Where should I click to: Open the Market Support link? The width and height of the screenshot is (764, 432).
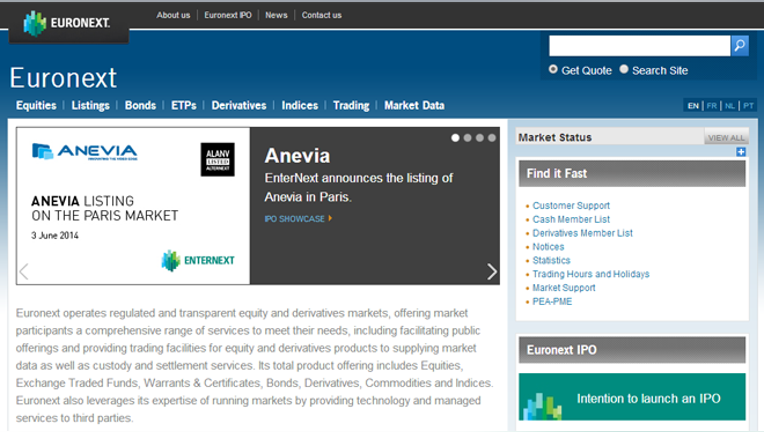pos(564,287)
